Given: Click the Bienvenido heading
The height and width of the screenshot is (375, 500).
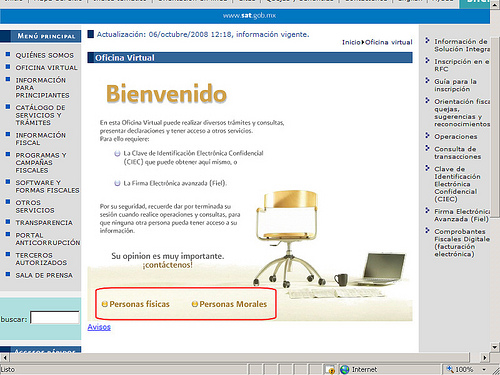Looking at the screenshot, I should [x=166, y=94].
